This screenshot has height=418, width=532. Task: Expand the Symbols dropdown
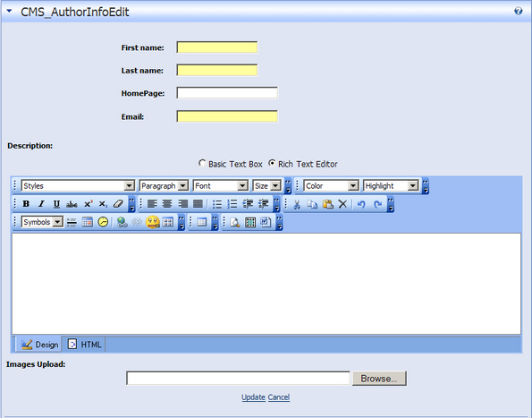click(42, 222)
